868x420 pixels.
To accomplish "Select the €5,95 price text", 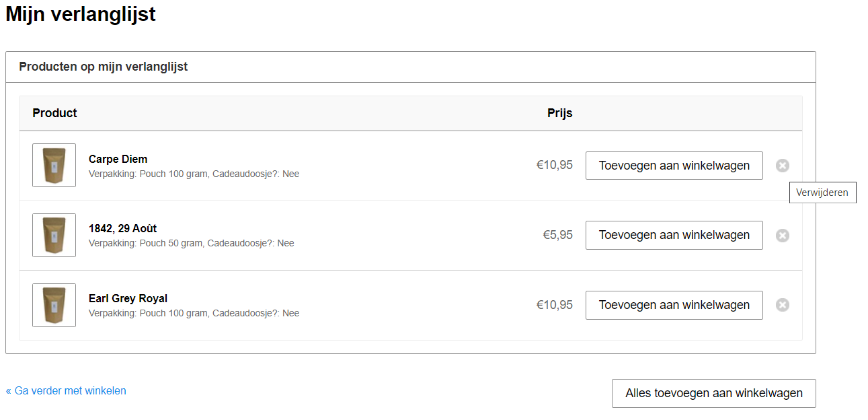I will coord(557,235).
